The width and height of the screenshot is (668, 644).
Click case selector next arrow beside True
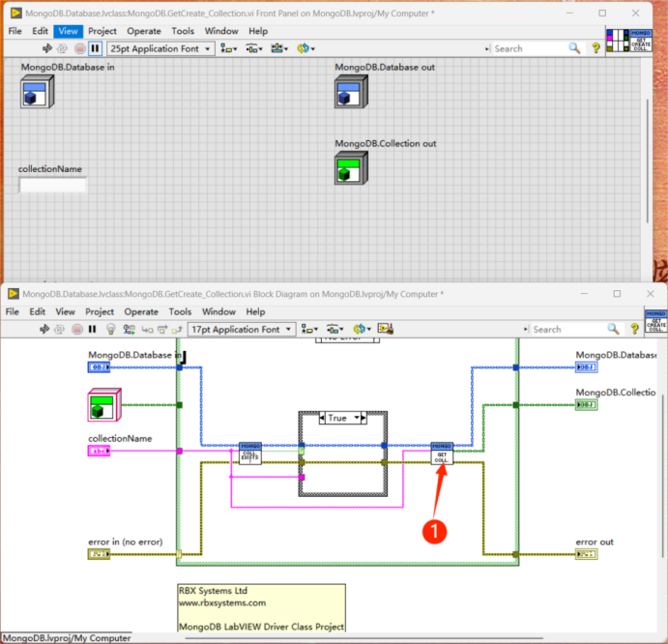click(x=363, y=418)
